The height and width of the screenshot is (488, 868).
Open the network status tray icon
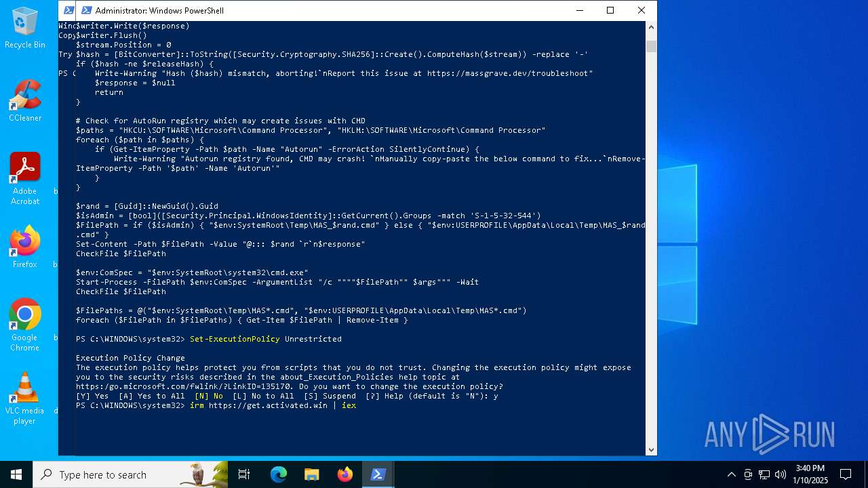pos(764,474)
